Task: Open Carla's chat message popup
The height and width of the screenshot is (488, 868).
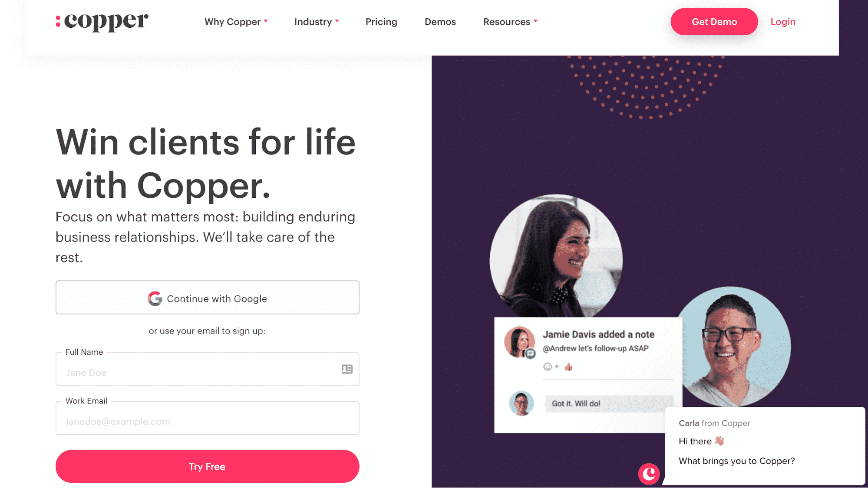Action: [x=765, y=445]
